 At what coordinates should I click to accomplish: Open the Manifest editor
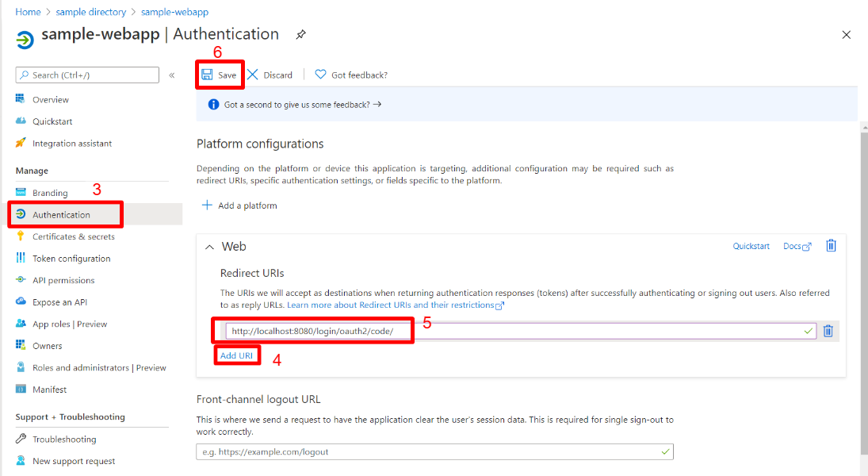coord(51,389)
